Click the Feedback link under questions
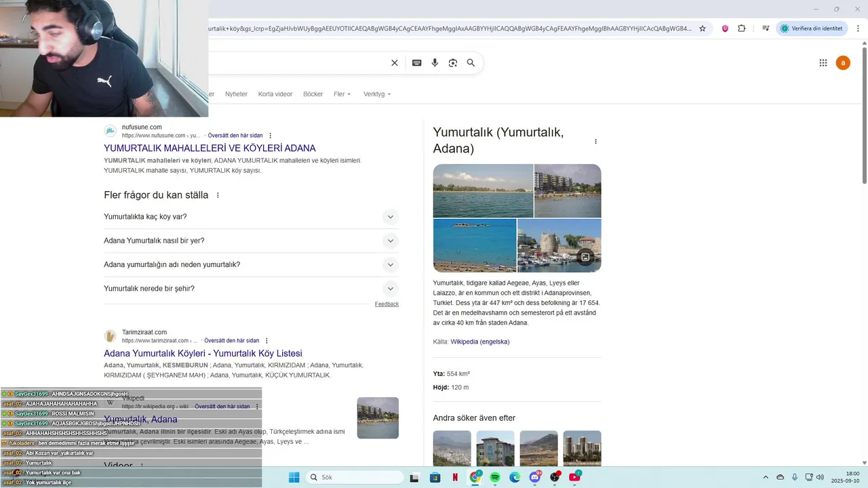 coord(387,304)
